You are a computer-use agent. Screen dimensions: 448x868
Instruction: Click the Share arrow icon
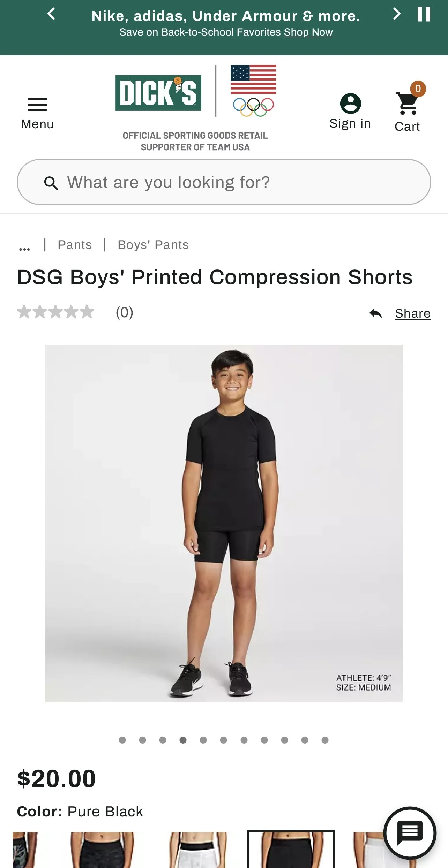click(376, 313)
